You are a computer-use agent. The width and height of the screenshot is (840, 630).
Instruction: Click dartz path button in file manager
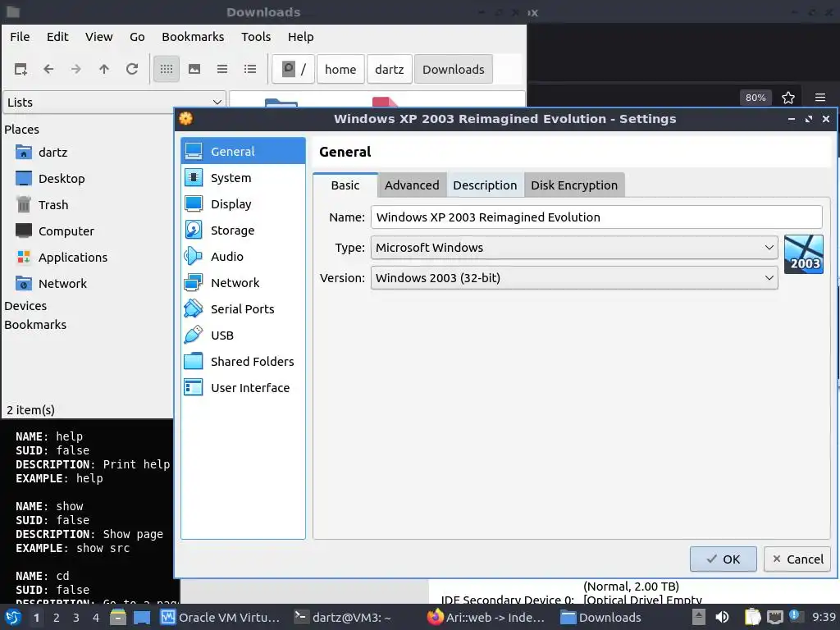coord(390,69)
